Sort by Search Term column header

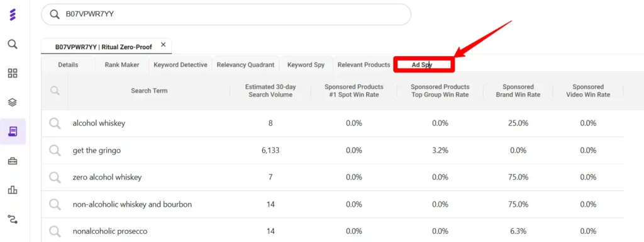[149, 91]
